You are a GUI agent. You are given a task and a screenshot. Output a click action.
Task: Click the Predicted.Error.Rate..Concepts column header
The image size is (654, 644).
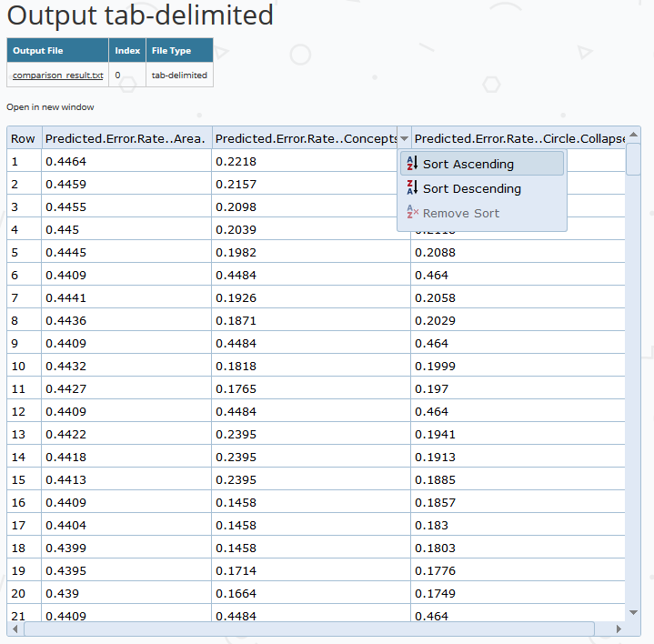point(305,138)
